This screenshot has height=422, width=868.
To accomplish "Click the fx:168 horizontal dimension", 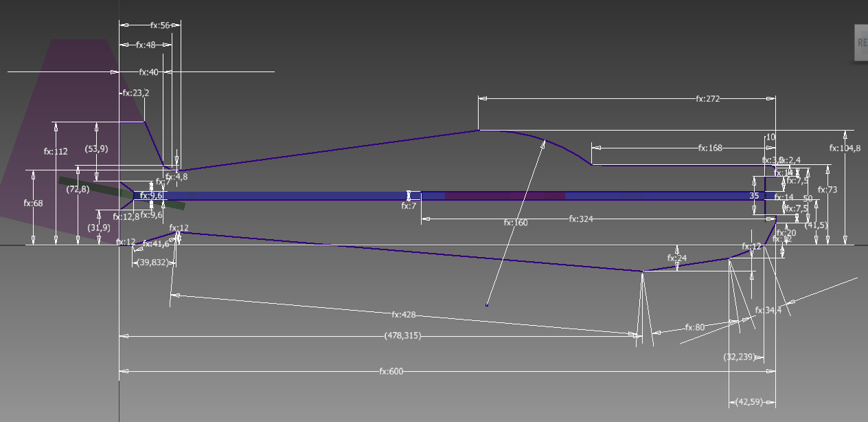I will point(710,148).
